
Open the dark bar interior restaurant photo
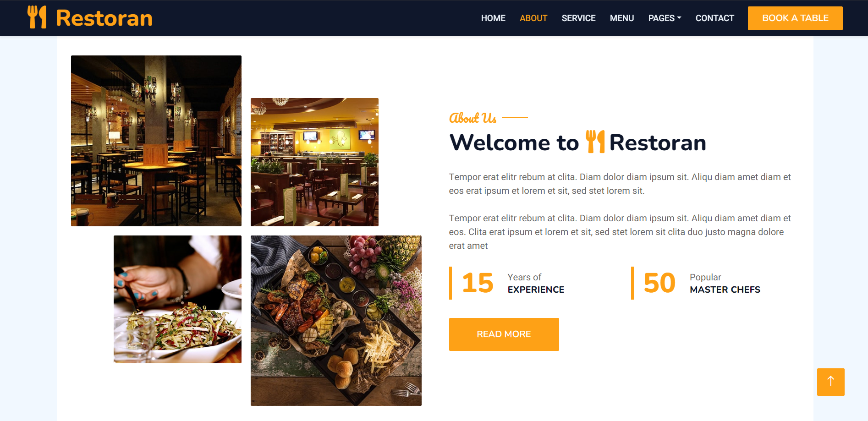click(156, 141)
